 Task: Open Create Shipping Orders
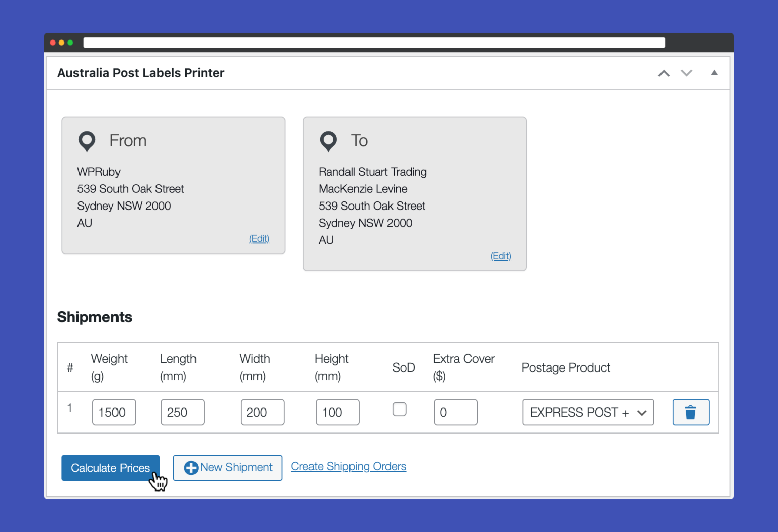click(348, 466)
